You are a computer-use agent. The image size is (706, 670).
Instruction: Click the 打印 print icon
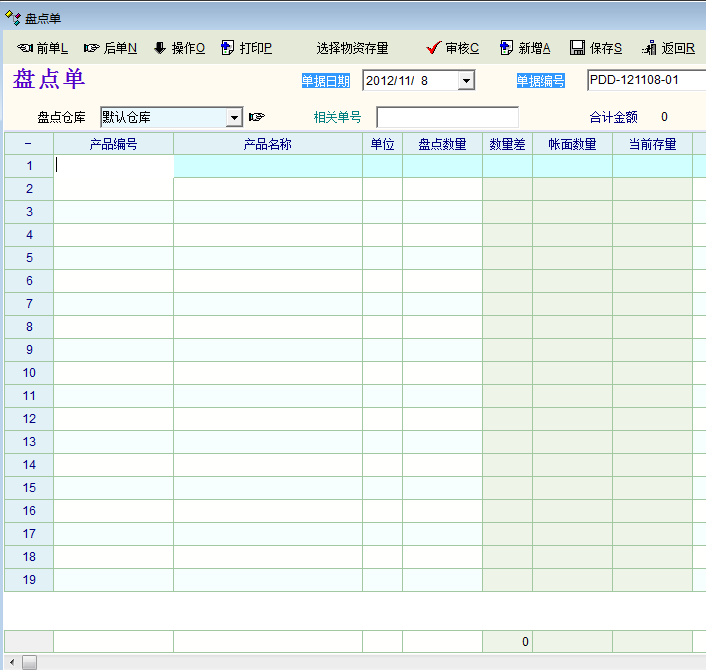228,48
